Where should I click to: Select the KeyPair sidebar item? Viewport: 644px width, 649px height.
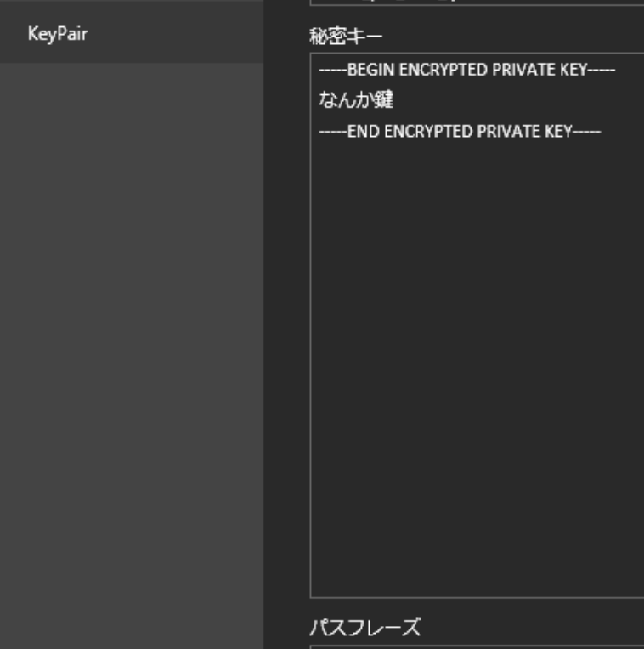point(132,33)
